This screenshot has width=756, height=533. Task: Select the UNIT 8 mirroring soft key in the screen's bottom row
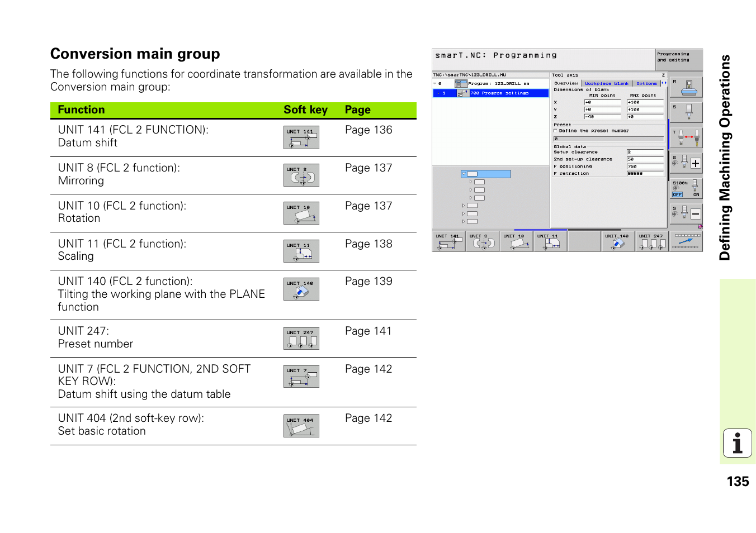point(483,241)
